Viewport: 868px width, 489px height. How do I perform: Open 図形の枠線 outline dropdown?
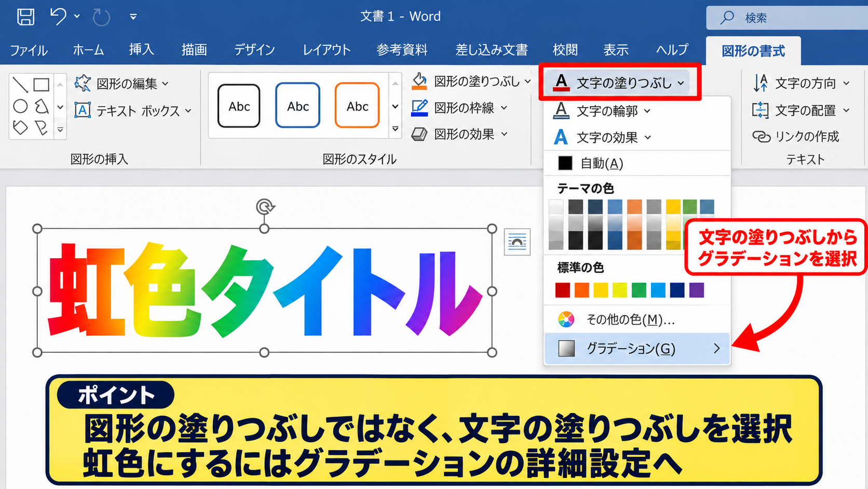459,108
